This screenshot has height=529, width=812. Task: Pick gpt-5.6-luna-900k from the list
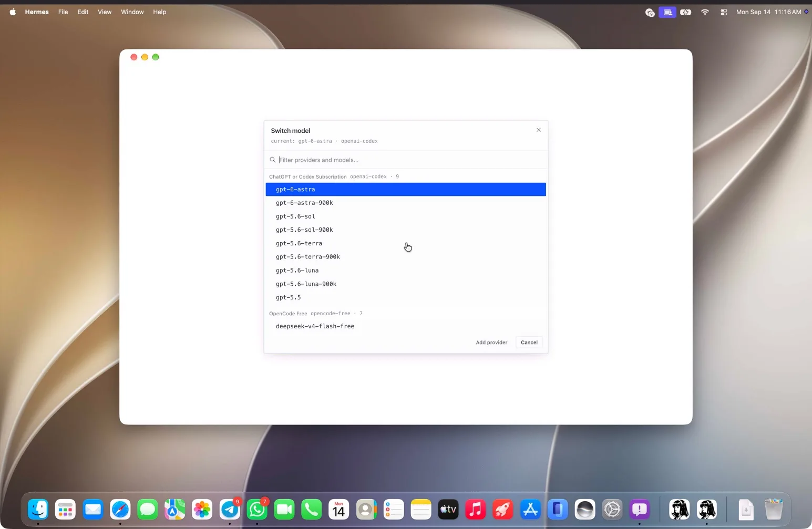(x=406, y=284)
